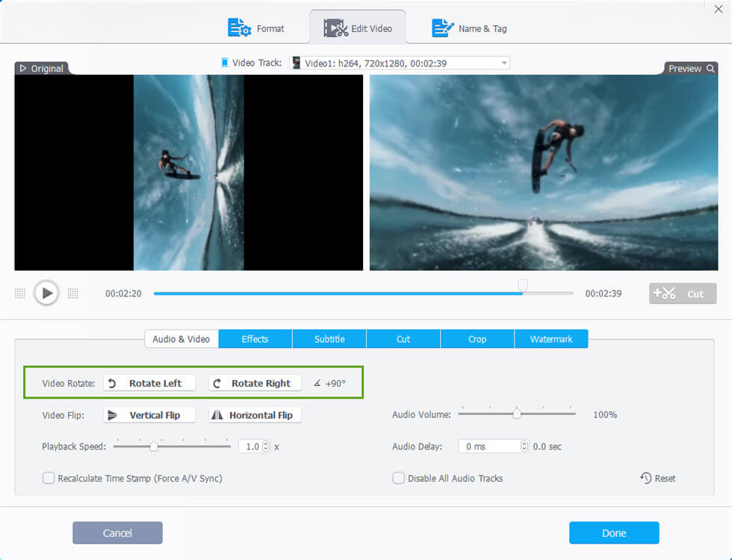Click the Audio Delay ms input field

[490, 447]
